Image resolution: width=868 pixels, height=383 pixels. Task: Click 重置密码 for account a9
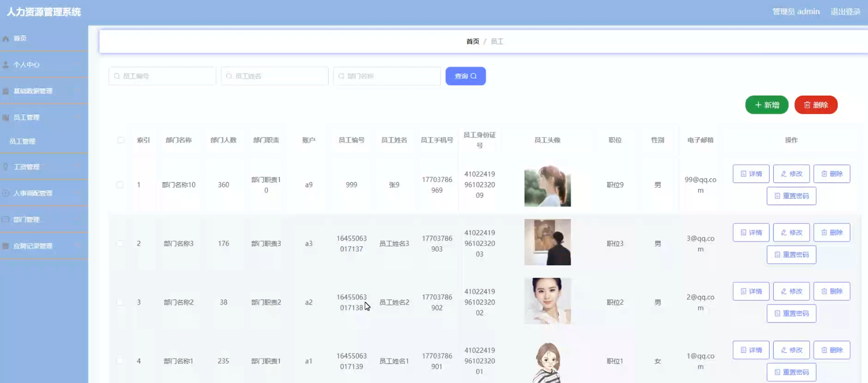(x=791, y=196)
